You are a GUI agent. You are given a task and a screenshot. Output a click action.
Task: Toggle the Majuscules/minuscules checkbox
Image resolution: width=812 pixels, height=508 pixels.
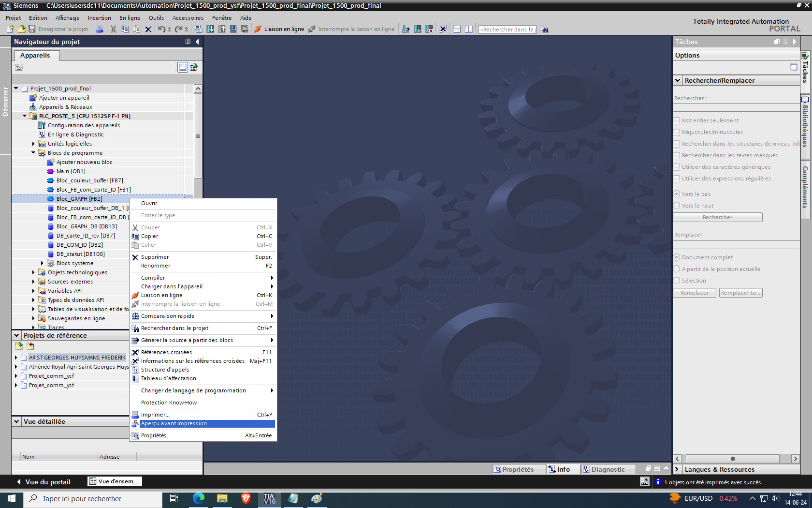(677, 132)
